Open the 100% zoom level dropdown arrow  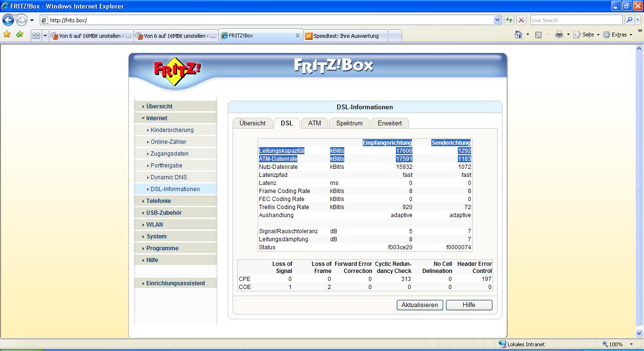pyautogui.click(x=631, y=344)
